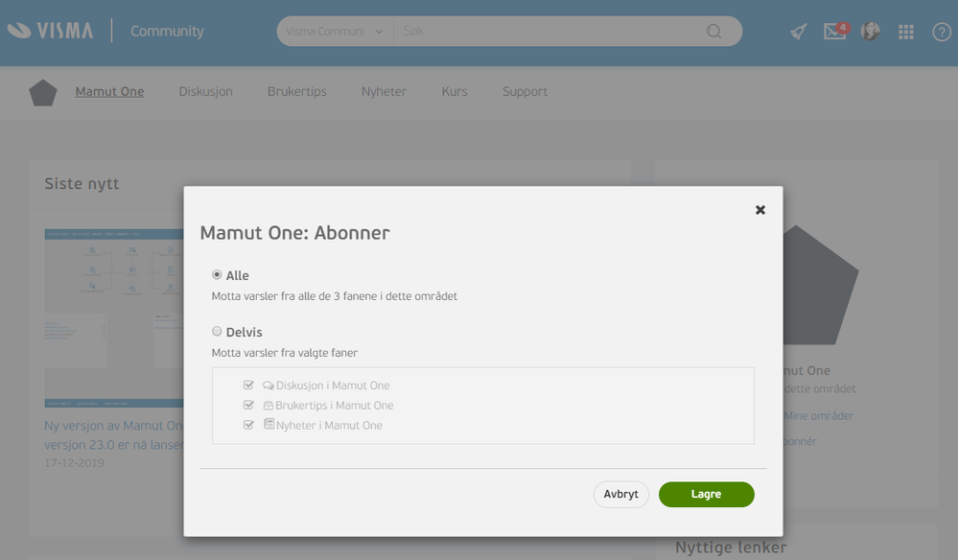Click the Mamut One pentagon icon

point(43,93)
